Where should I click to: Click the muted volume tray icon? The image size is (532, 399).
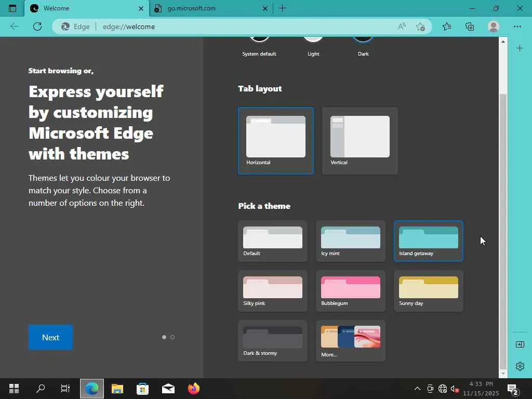455,389
